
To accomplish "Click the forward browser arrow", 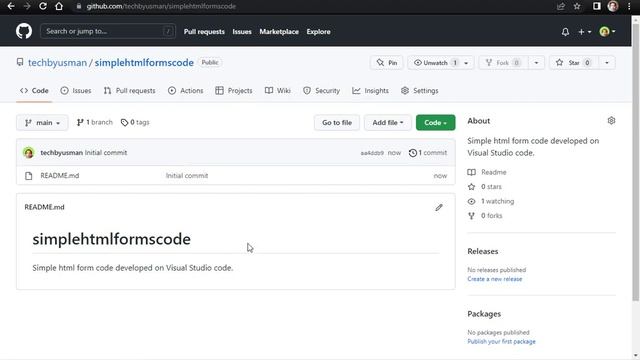I will (27, 6).
